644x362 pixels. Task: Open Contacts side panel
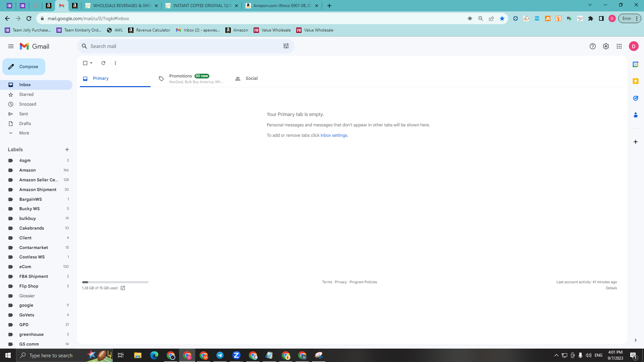[x=635, y=115]
